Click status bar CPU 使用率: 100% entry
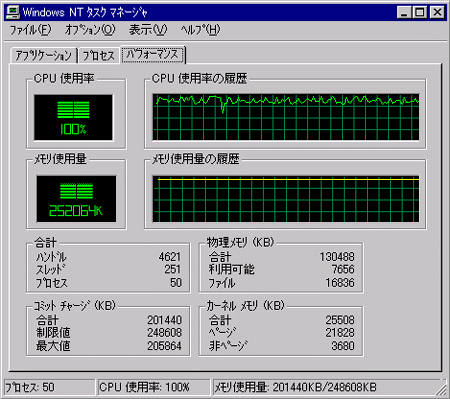This screenshot has width=450, height=399. coord(154,387)
